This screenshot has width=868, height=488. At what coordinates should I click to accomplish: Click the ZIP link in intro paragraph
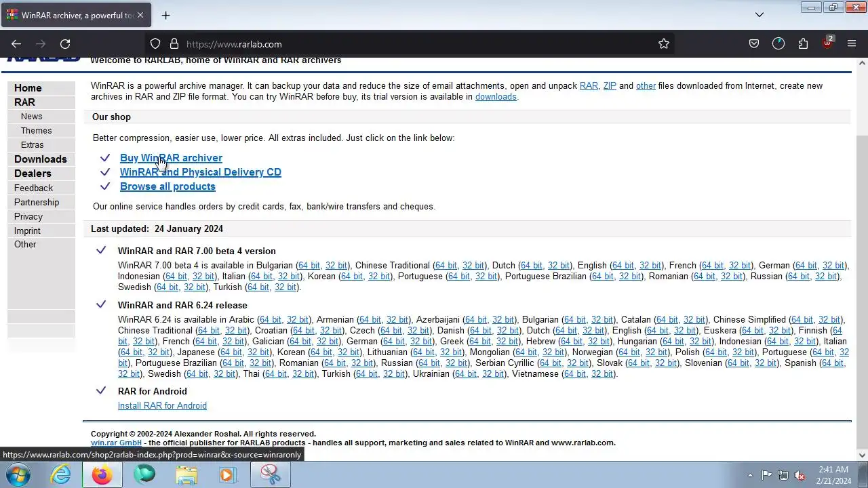point(610,86)
